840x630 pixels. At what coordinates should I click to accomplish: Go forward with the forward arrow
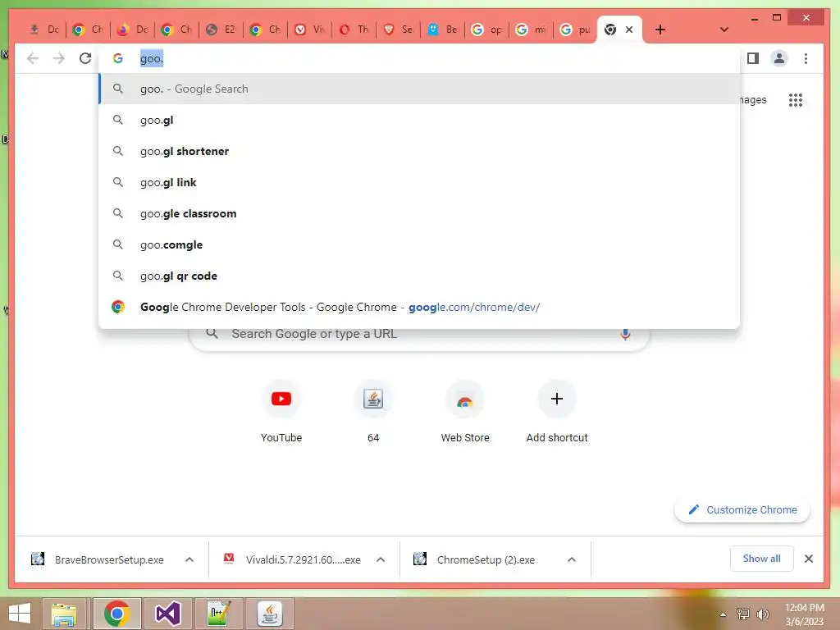59,58
